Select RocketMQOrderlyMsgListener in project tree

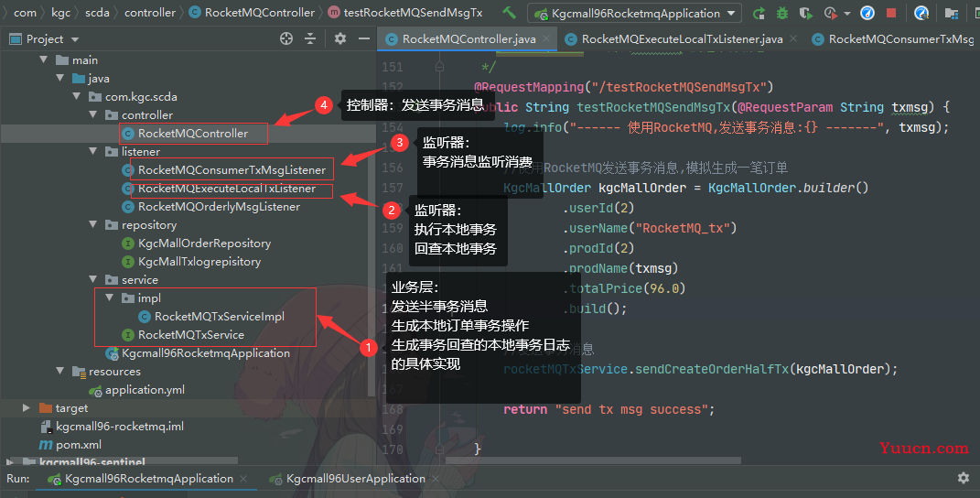pyautogui.click(x=219, y=207)
